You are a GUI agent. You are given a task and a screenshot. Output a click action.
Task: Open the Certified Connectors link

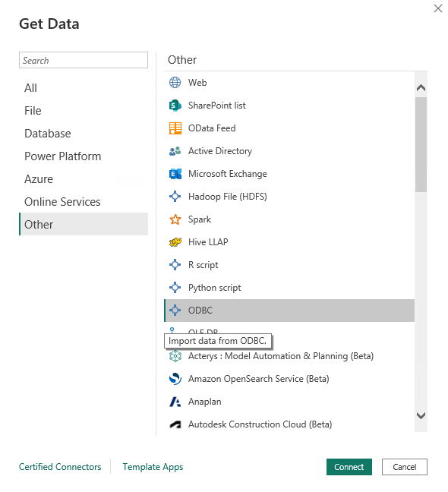(60, 467)
